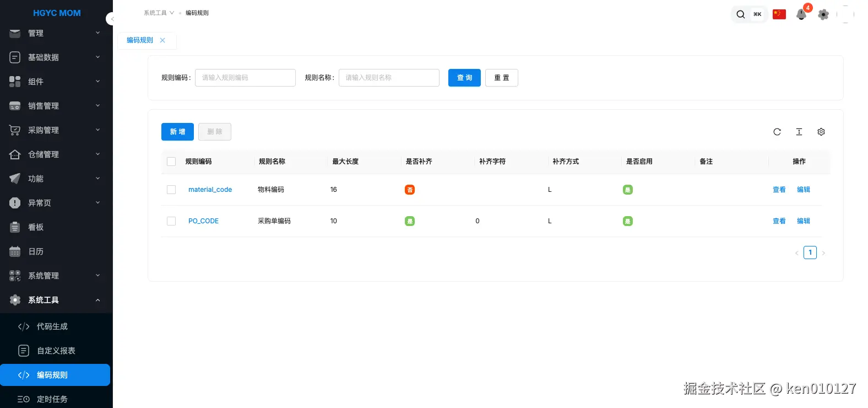Click the 自定义报表 document icon
Screen dimensions: 868x408
pyautogui.click(x=24, y=351)
